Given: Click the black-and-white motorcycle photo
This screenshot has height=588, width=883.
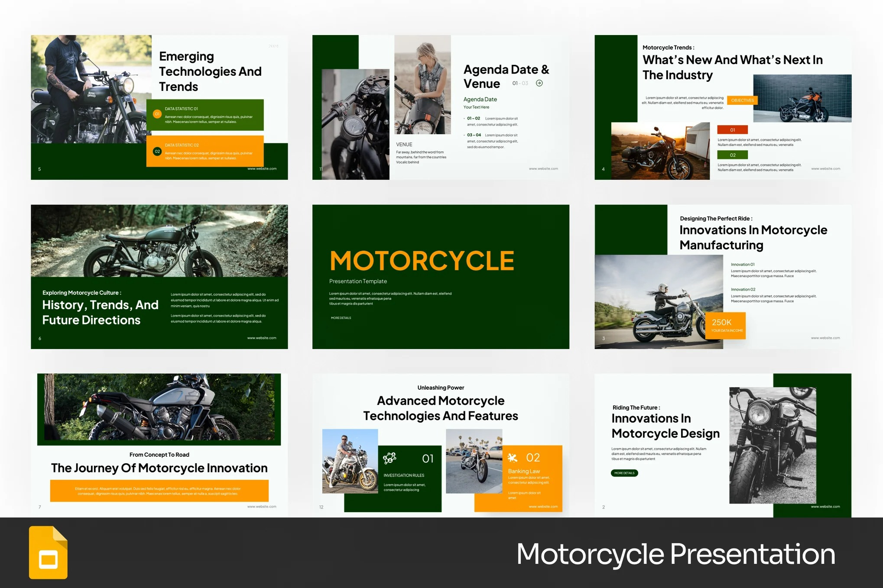Looking at the screenshot, I should [773, 445].
